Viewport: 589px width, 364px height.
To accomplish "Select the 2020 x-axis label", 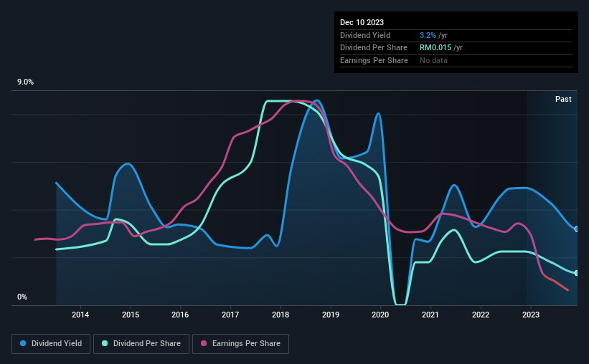I will pyautogui.click(x=380, y=315).
